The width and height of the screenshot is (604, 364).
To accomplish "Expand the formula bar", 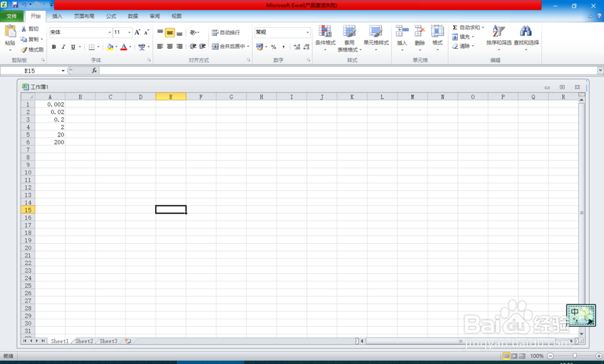I will [600, 71].
